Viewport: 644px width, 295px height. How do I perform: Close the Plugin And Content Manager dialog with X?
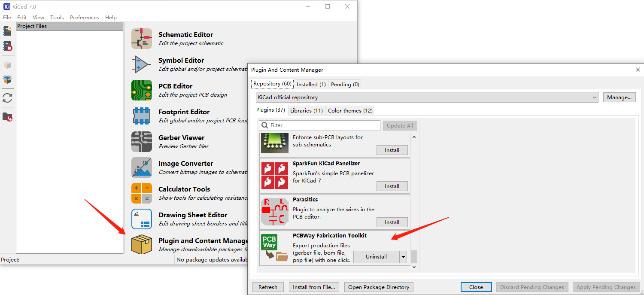coord(638,70)
